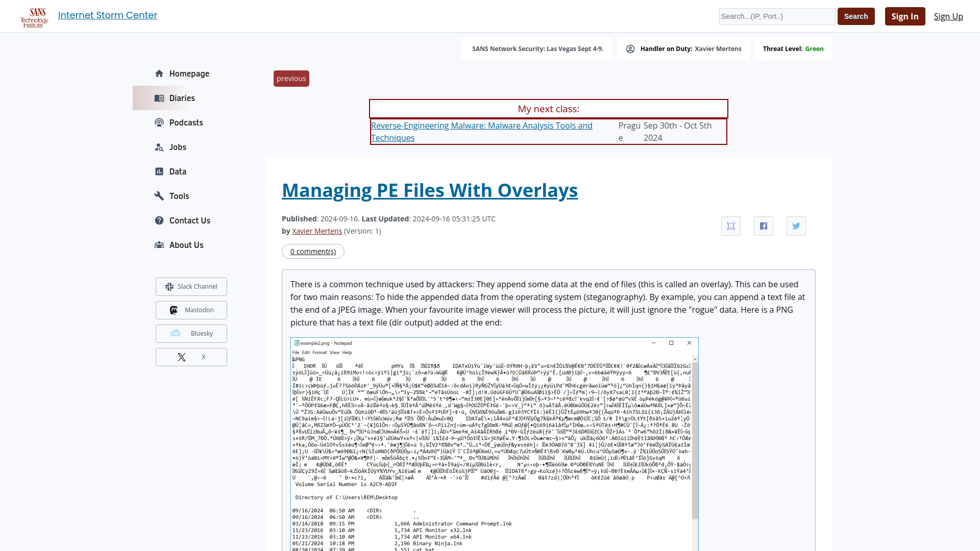The height and width of the screenshot is (551, 980).
Task: Click the Tools wrench icon
Action: click(x=159, y=196)
